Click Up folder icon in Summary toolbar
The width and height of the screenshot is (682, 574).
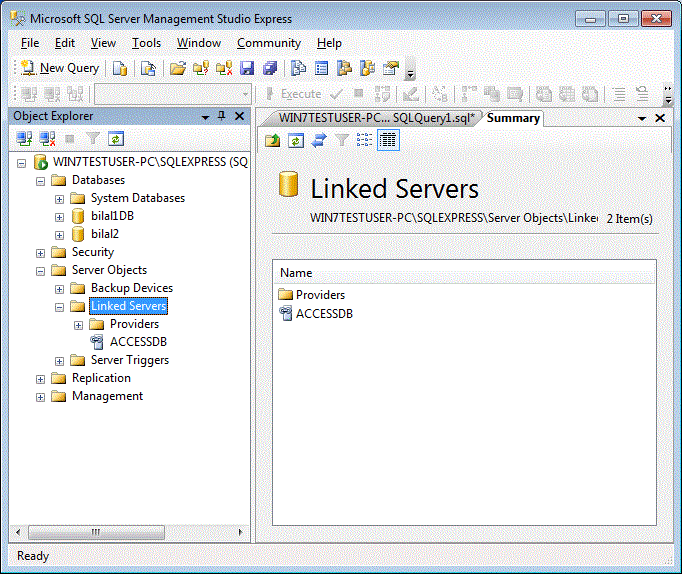pyautogui.click(x=273, y=140)
